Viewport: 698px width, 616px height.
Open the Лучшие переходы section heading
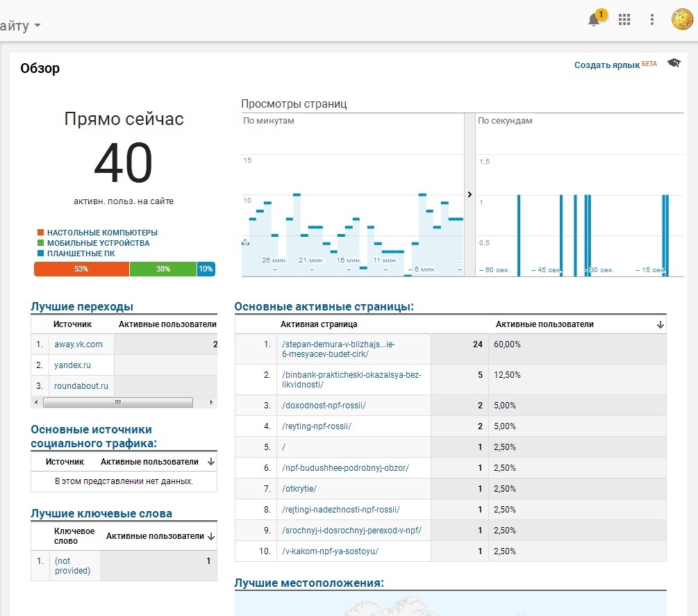click(82, 306)
